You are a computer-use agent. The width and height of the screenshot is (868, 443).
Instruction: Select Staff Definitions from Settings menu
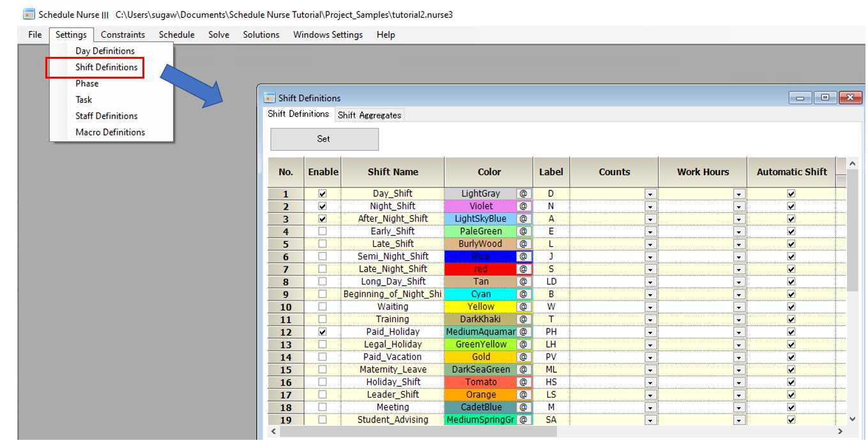point(106,116)
